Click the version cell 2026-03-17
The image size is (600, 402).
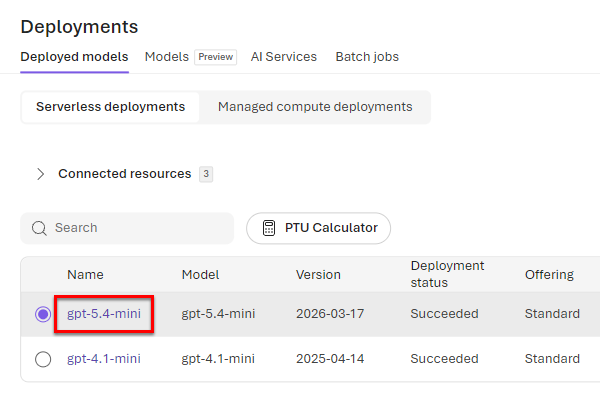coord(330,314)
